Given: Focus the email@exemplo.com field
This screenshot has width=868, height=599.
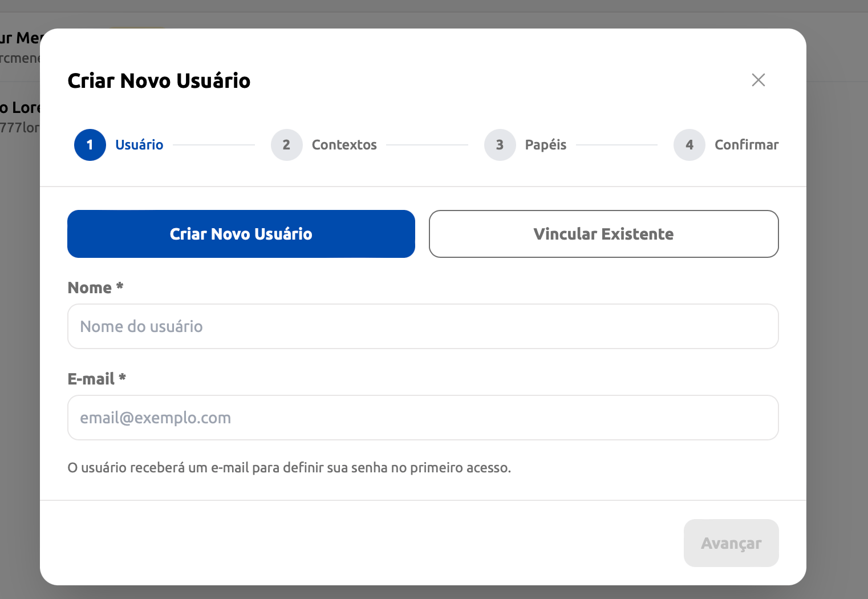Looking at the screenshot, I should (423, 418).
